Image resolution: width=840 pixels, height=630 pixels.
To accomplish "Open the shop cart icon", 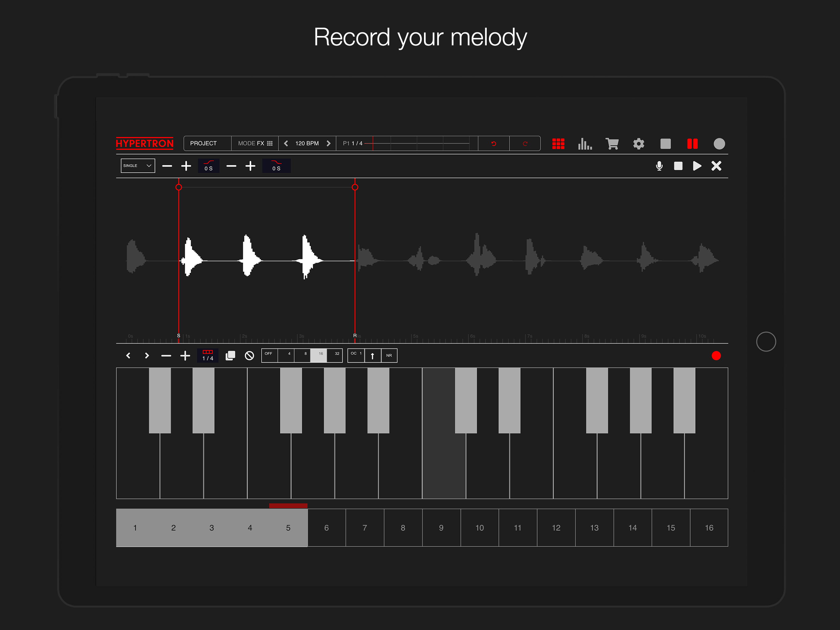I will (612, 144).
